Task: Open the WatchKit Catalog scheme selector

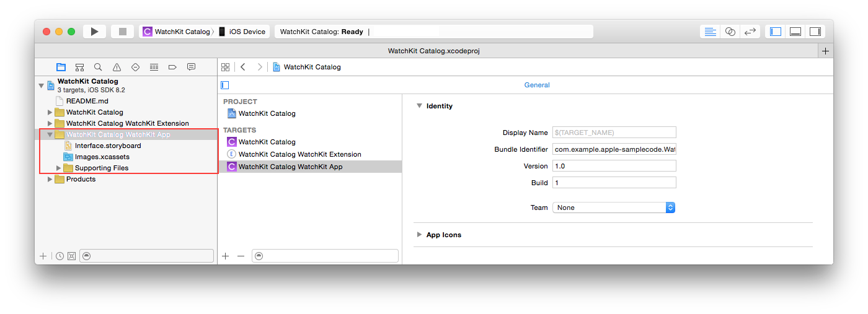Action: pos(177,32)
